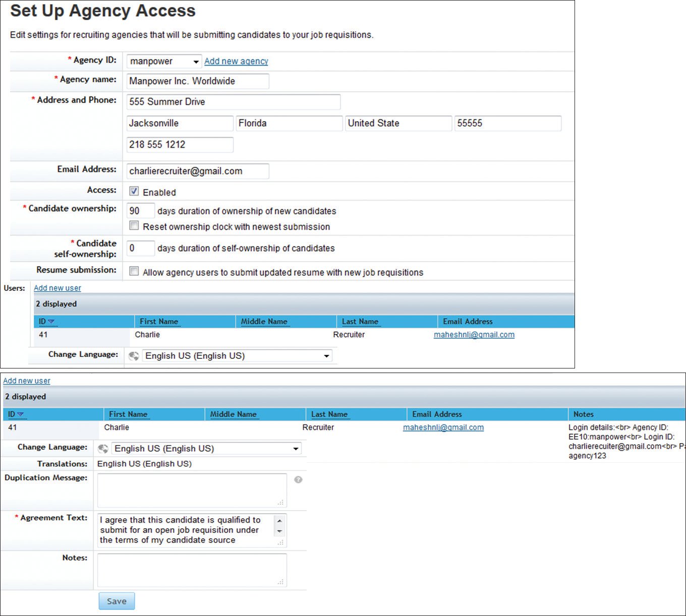The width and height of the screenshot is (686, 616).
Task: Sort lower table by First Name header
Action: point(128,414)
